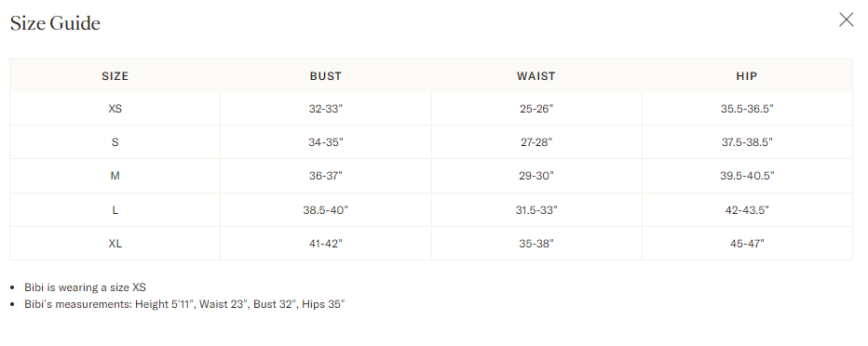The image size is (868, 346).
Task: Click the BUST column header
Action: click(326, 76)
